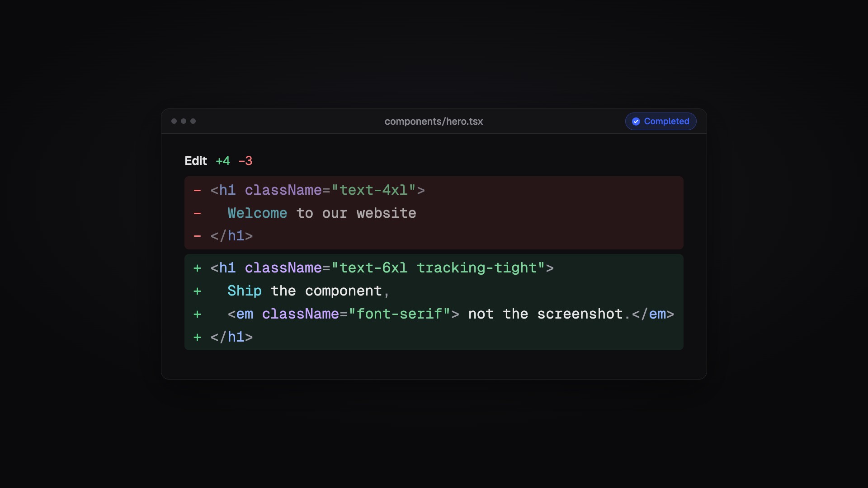868x488 pixels.
Task: Click the +4 additions count
Action: coord(223,161)
